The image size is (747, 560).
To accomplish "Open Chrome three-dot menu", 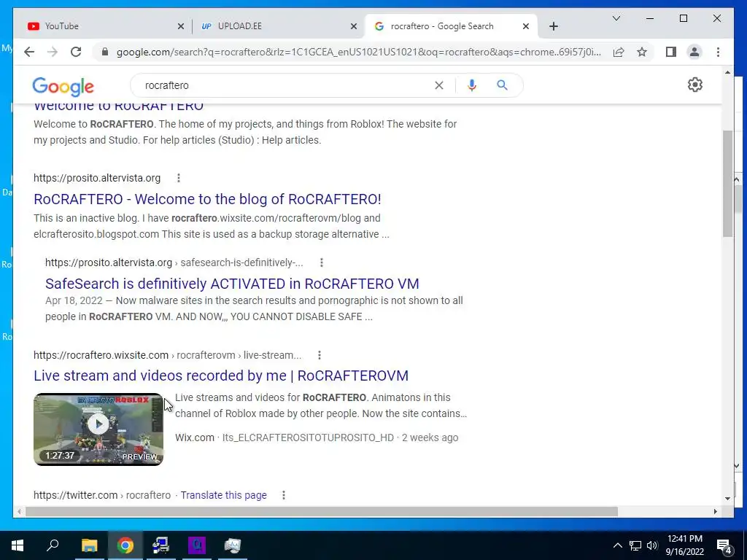I will click(718, 52).
